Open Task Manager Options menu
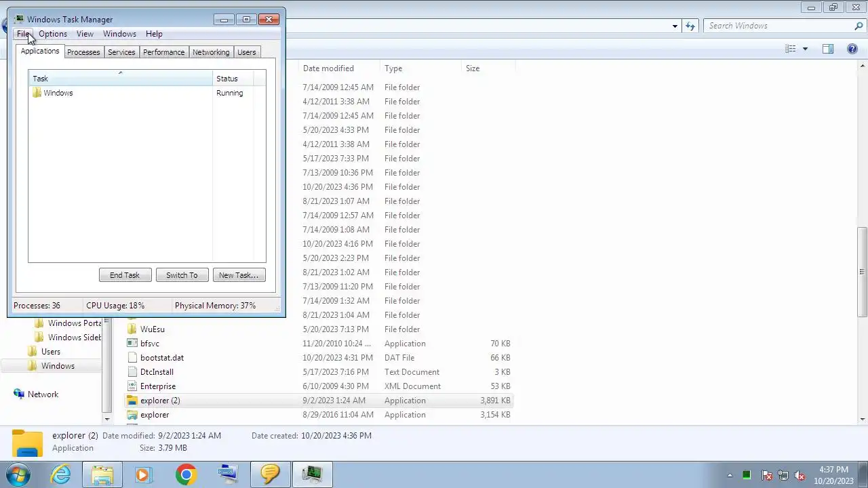 coord(53,34)
